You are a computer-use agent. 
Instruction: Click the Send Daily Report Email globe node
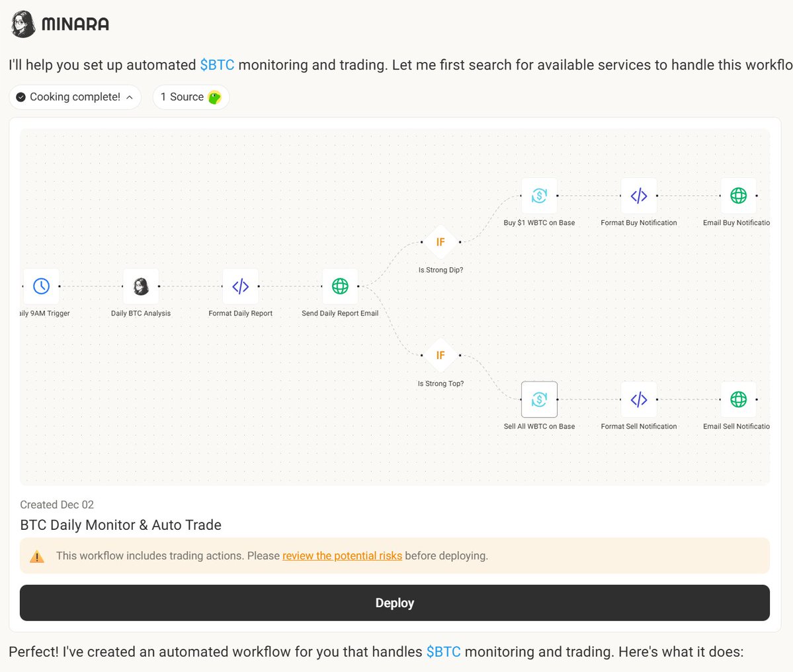(x=340, y=286)
